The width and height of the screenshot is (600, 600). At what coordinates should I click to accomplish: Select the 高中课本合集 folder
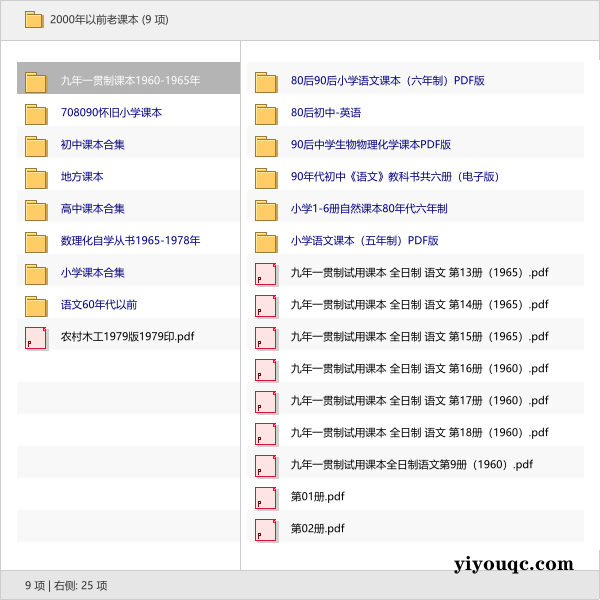tap(92, 208)
